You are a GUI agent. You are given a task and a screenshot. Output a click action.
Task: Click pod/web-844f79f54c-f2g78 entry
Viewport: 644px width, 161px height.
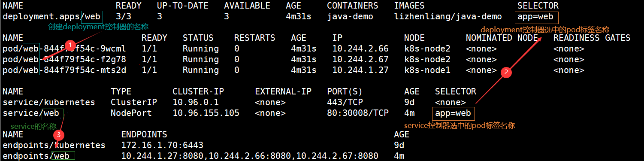(64, 59)
